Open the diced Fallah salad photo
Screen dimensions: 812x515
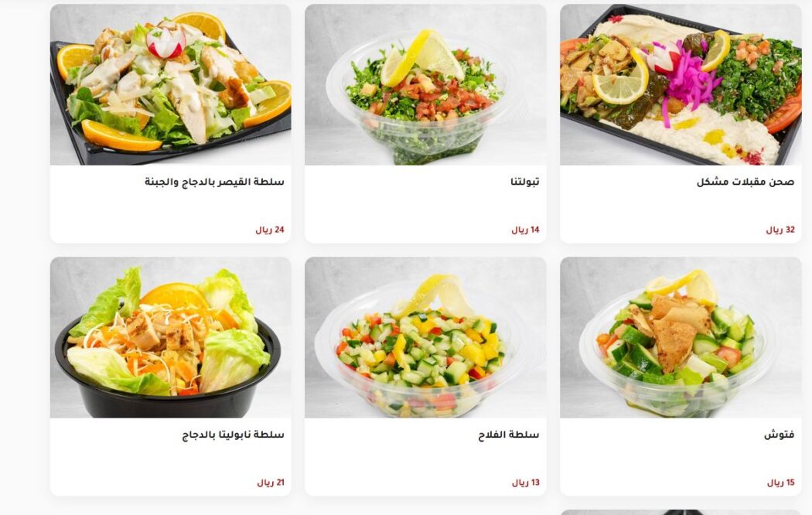425,337
